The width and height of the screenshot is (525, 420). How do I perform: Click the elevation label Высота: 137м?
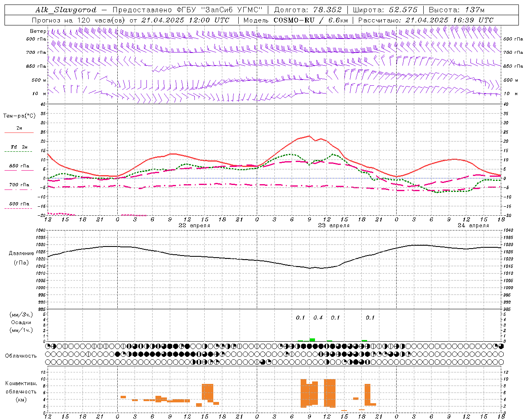point(457,10)
